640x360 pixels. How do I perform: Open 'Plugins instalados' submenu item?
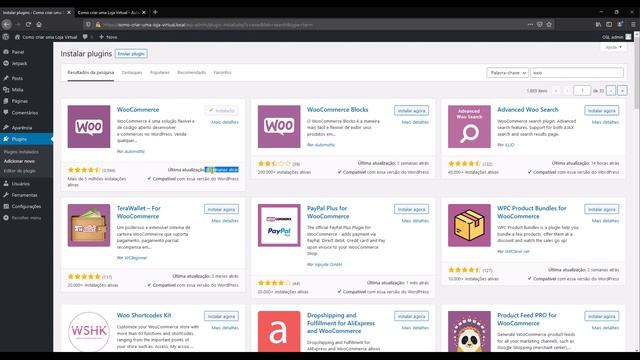tap(21, 152)
